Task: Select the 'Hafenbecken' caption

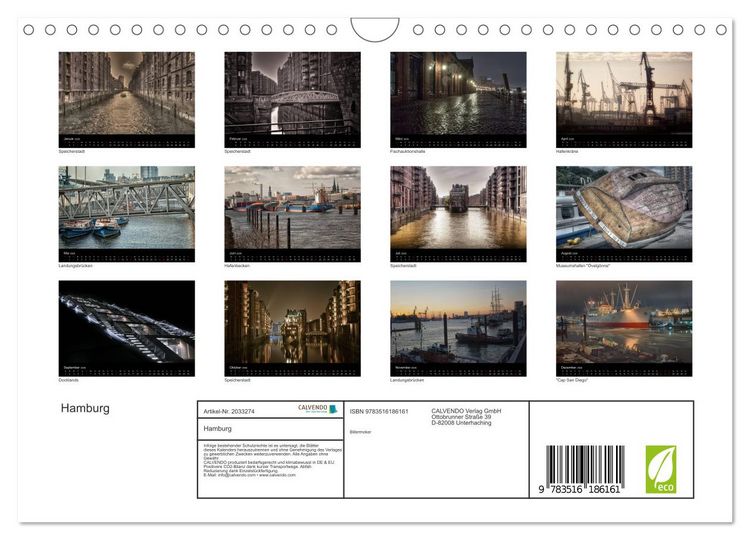Action: tap(237, 266)
